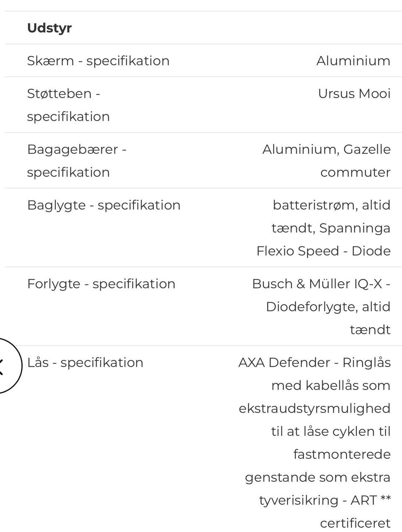This screenshot has width=402, height=532.
Task: Select the Udstyr section heading
Action: (49, 28)
